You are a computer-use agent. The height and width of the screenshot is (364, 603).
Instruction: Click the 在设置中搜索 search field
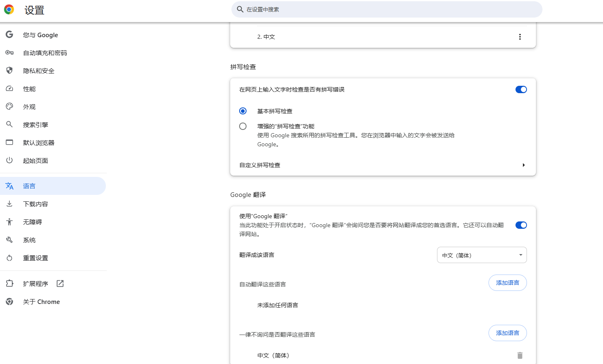[x=387, y=9]
